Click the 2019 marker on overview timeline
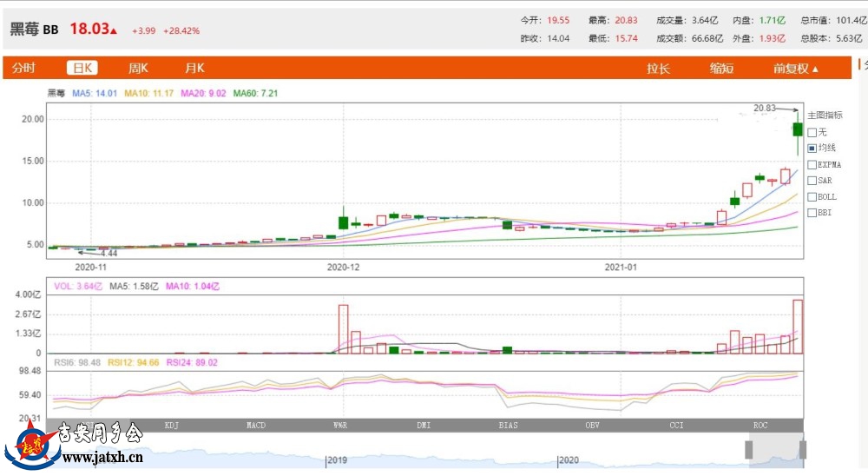This screenshot has height=476, width=868. (337, 459)
